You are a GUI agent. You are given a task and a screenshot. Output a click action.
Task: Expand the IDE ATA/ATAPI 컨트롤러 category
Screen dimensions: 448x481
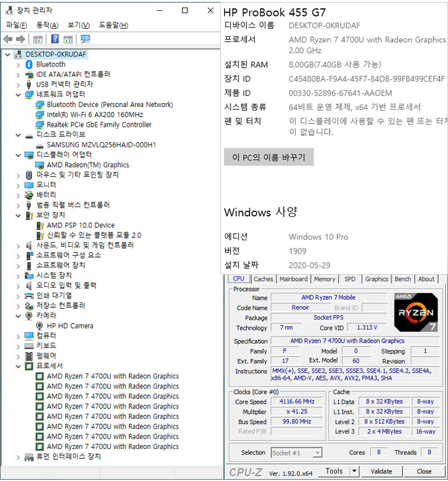18,75
